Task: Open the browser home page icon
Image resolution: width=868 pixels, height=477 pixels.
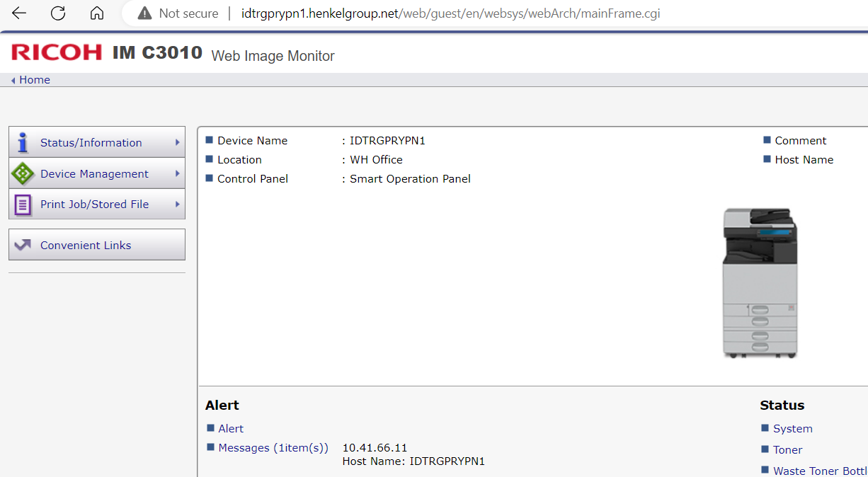Action: click(97, 13)
